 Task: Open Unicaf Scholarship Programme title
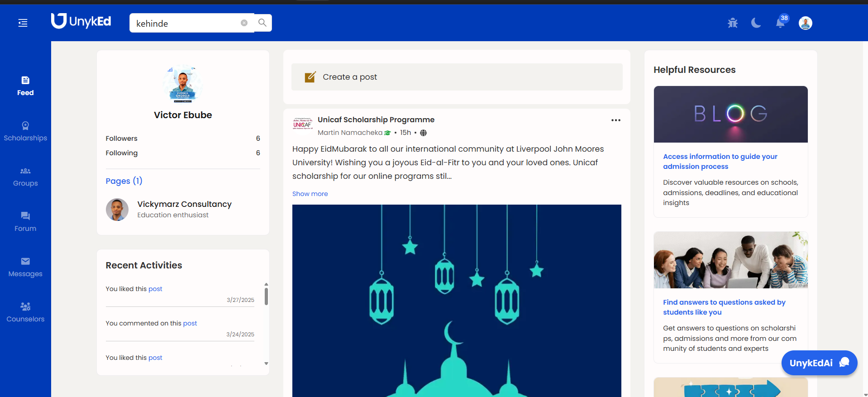click(x=376, y=120)
